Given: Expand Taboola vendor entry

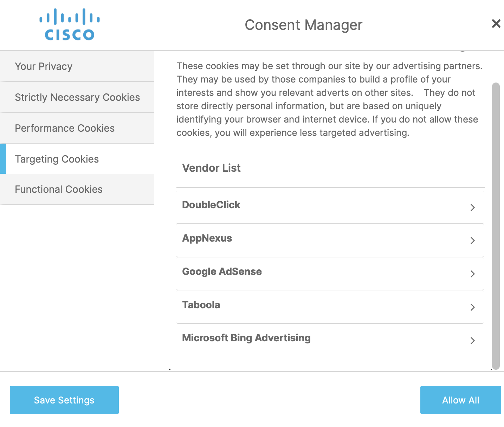Looking at the screenshot, I should [473, 307].
